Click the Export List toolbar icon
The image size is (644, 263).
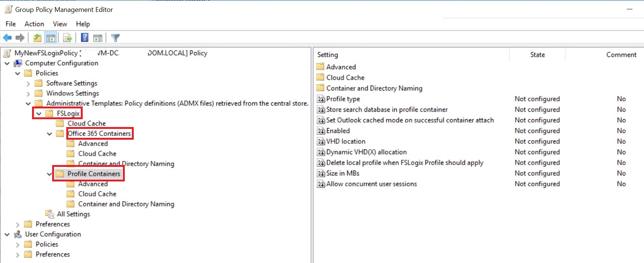(x=67, y=38)
